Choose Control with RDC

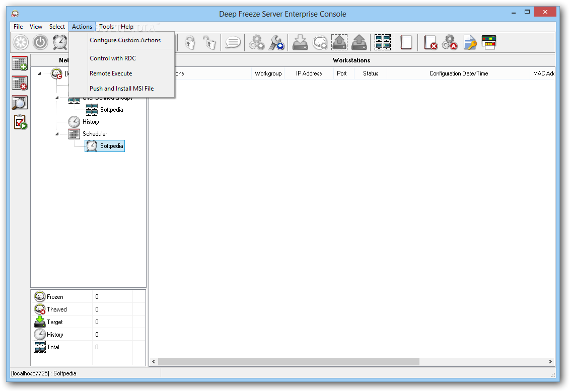click(x=122, y=58)
